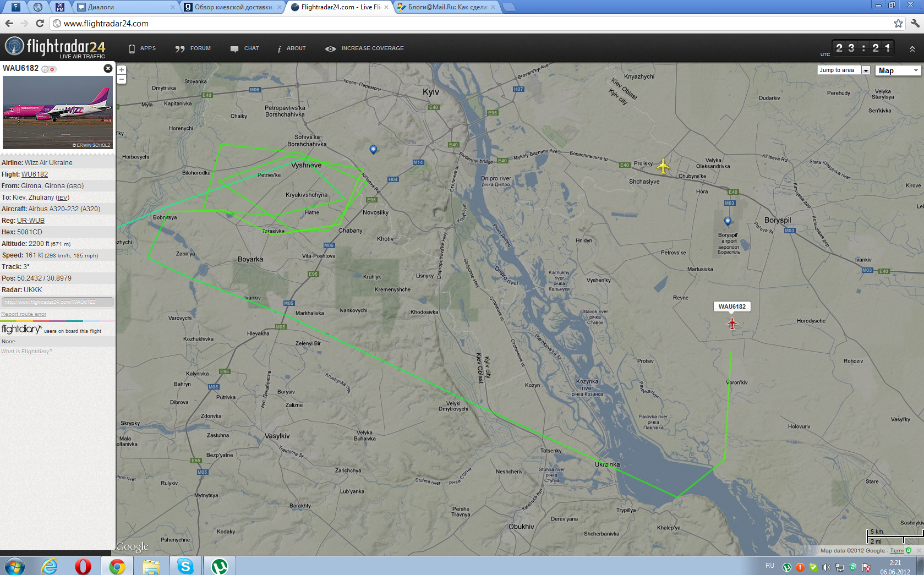Open the Map type dropdown
The image size is (924, 575).
898,70
